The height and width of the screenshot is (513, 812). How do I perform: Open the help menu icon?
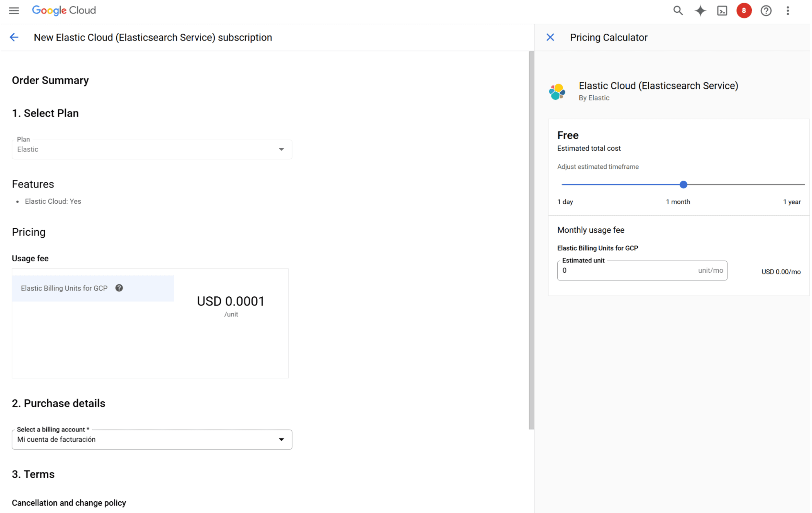(x=766, y=10)
